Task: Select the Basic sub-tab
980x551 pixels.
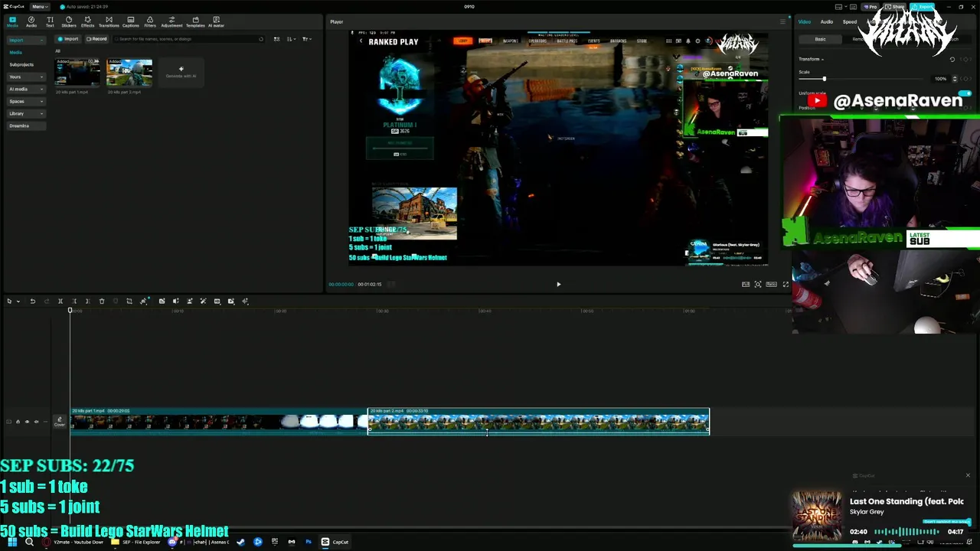Action: [x=820, y=39]
